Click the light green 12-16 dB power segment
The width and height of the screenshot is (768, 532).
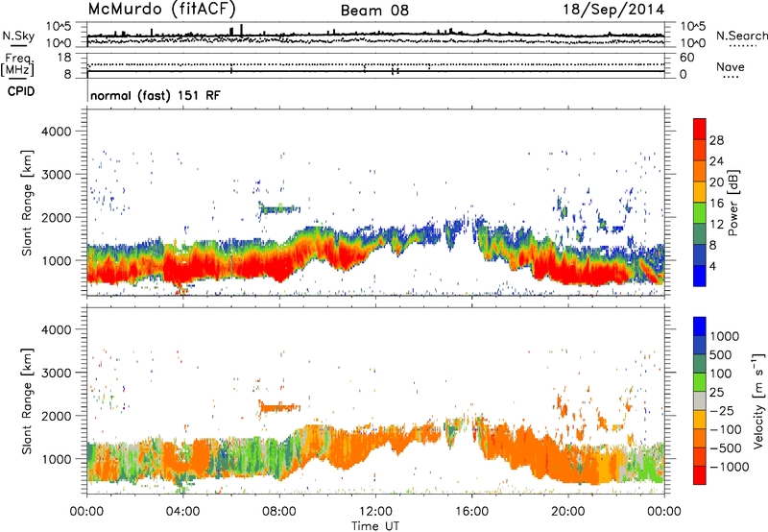[700, 213]
